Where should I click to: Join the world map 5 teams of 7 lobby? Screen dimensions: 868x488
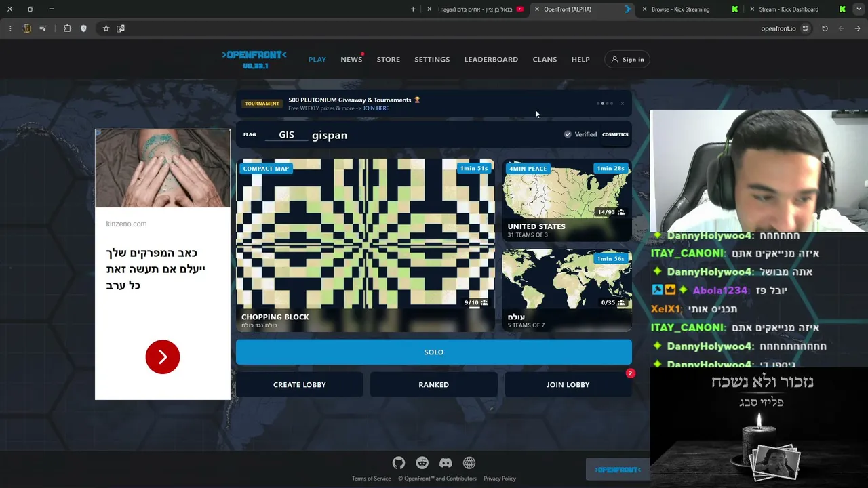point(567,291)
